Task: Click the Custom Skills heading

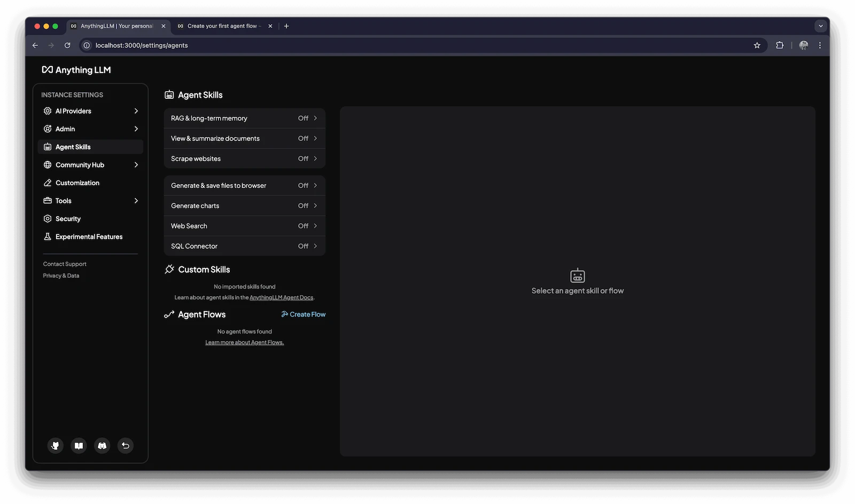Action: 204,270
